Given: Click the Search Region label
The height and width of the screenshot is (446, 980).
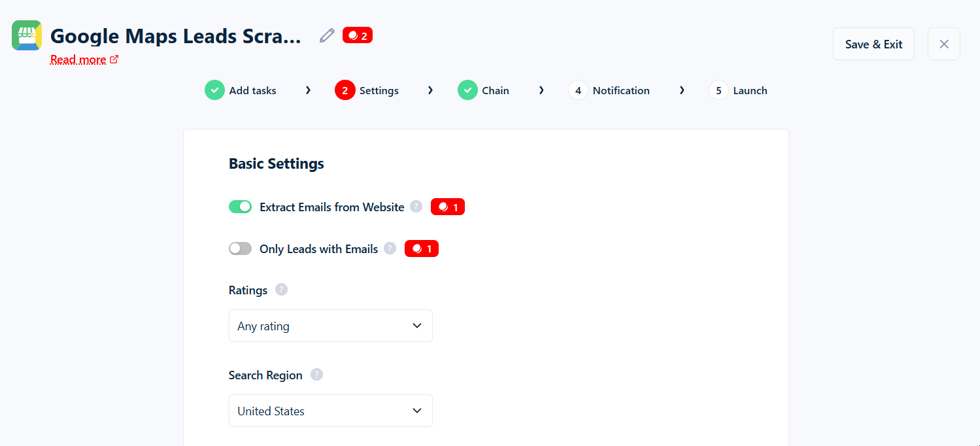Looking at the screenshot, I should click(265, 375).
